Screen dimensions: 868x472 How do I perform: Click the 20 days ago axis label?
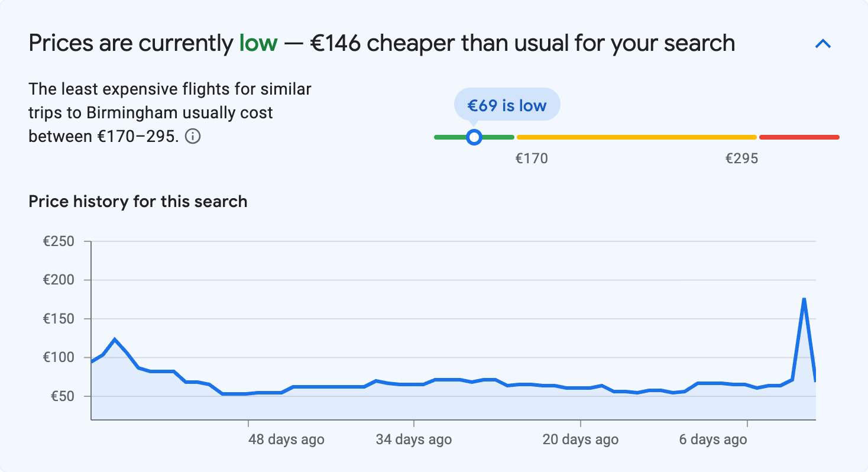coord(579,439)
